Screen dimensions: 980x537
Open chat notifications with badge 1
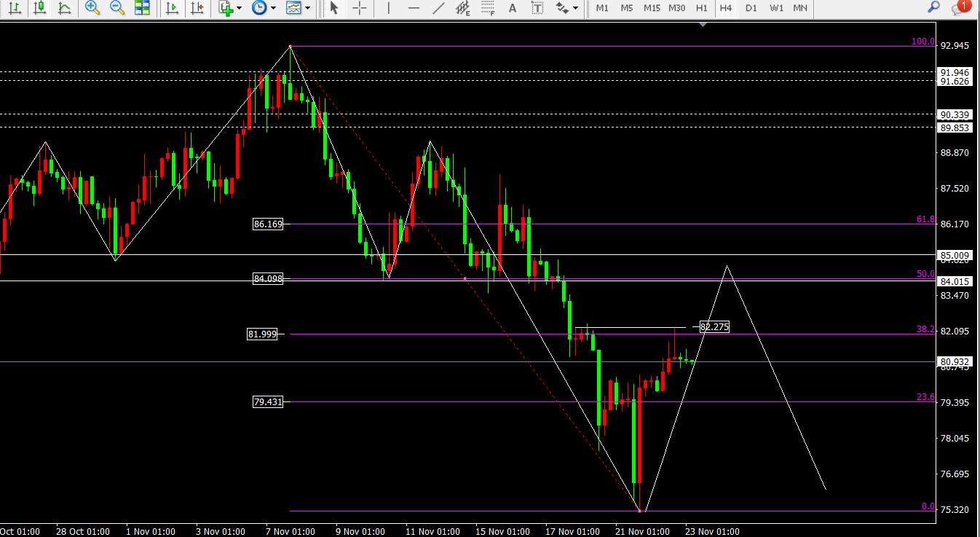pos(961,8)
